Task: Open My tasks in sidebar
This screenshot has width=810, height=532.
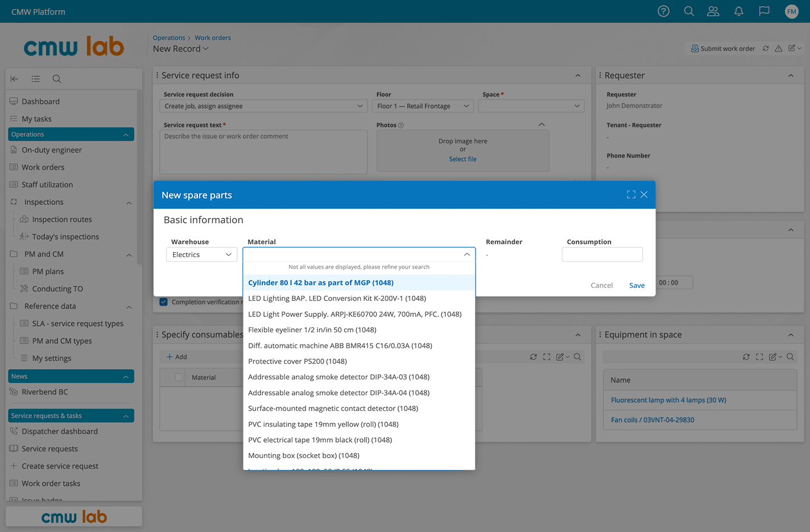Action: click(x=36, y=119)
